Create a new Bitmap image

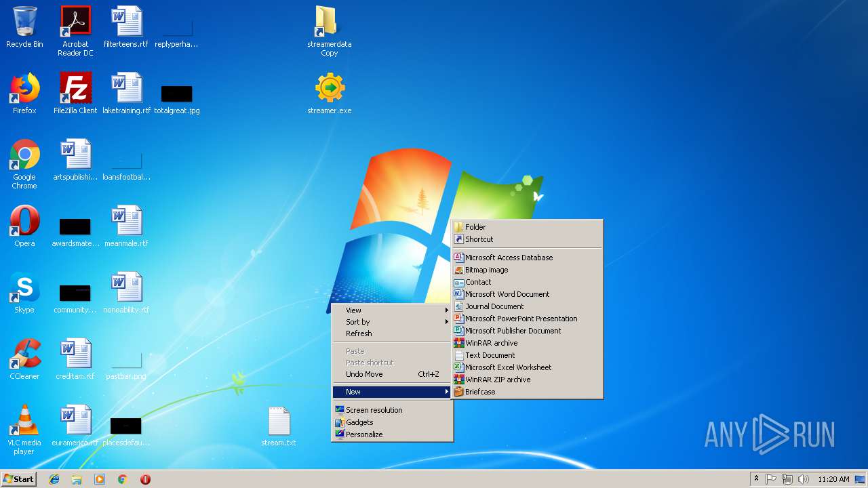[x=527, y=270]
